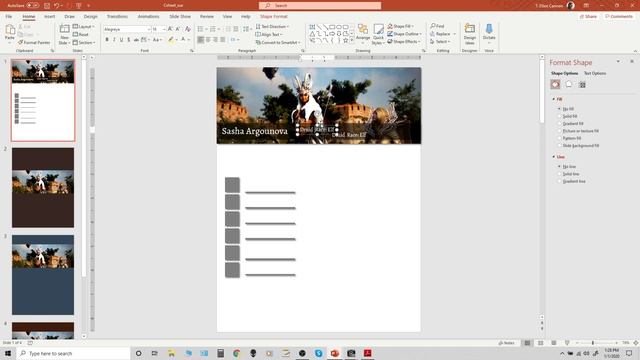
Task: Click Increase Font Size icon
Action: pos(170,29)
